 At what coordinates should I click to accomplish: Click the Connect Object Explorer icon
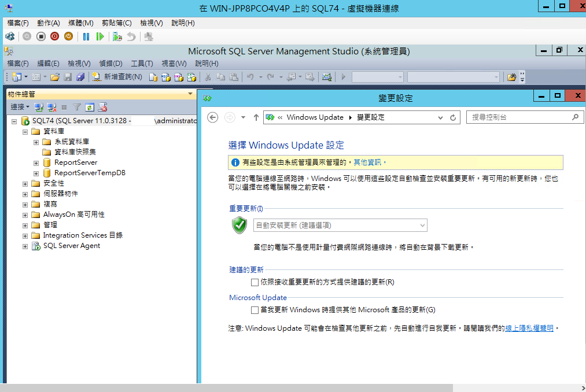tap(39, 108)
